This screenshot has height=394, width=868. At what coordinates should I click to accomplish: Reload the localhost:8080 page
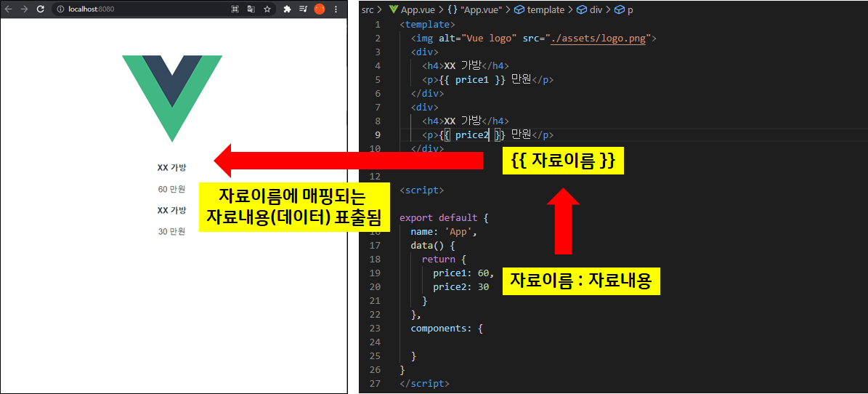(x=40, y=9)
